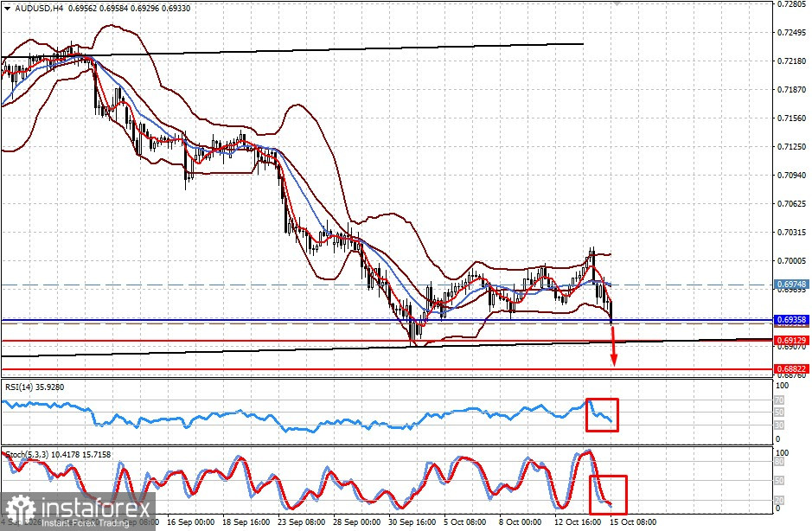Click the close price value 0.69330
This screenshot has height=531, width=812.
[176, 9]
